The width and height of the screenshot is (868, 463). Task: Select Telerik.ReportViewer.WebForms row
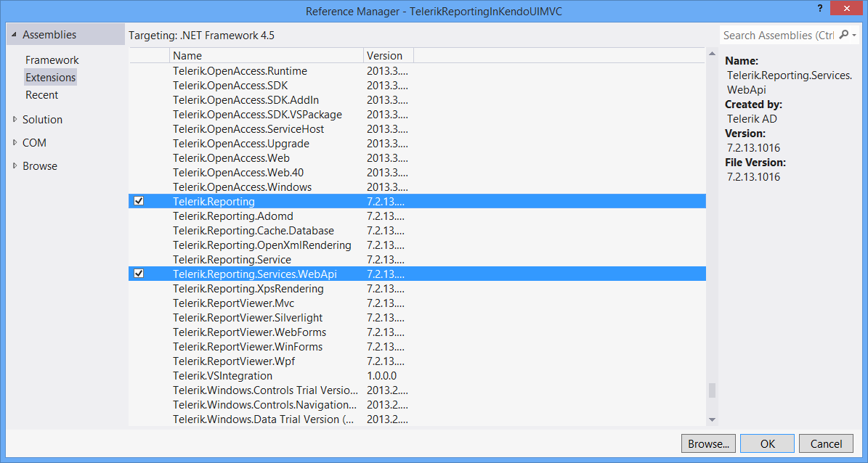point(417,332)
